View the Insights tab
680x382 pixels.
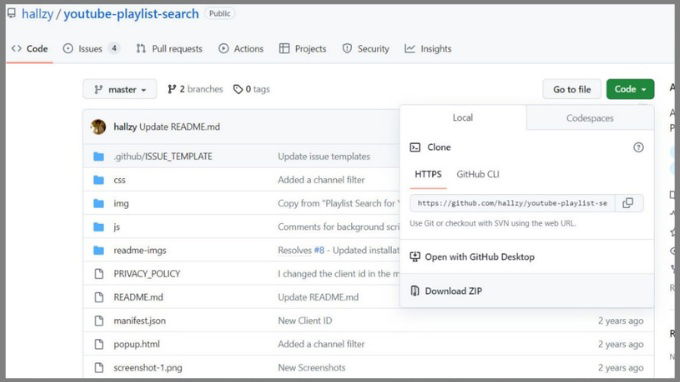point(428,49)
